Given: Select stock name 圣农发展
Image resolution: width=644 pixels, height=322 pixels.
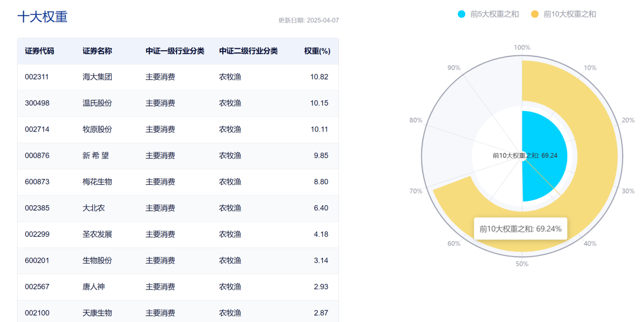Looking at the screenshot, I should 97,234.
